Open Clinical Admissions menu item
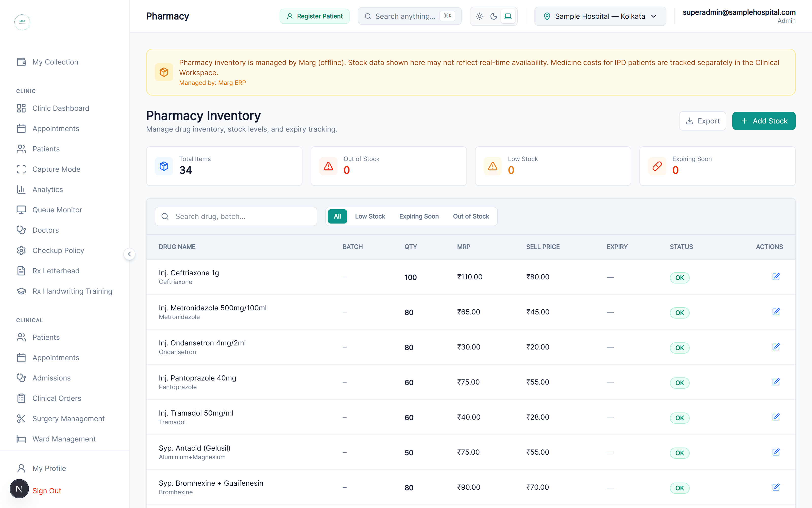 [51, 378]
